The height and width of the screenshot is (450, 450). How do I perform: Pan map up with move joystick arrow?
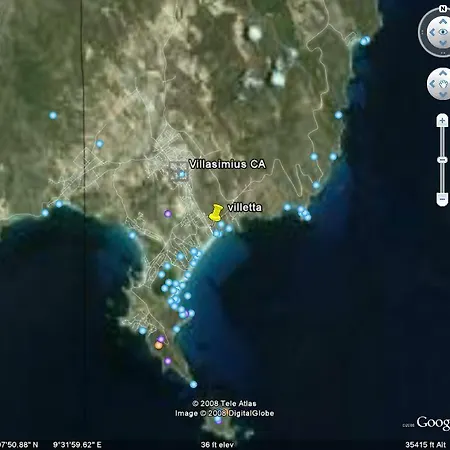pos(443,73)
